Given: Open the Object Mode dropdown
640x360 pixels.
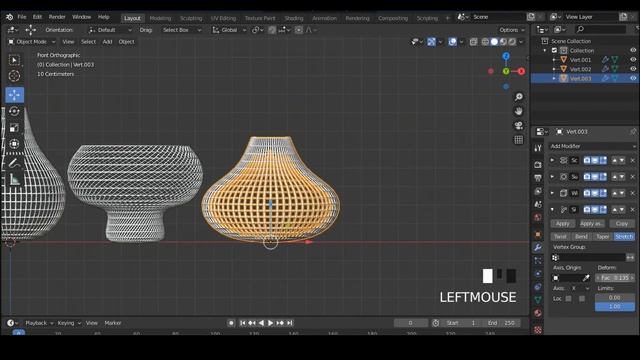Looking at the screenshot, I should pyautogui.click(x=31, y=42).
